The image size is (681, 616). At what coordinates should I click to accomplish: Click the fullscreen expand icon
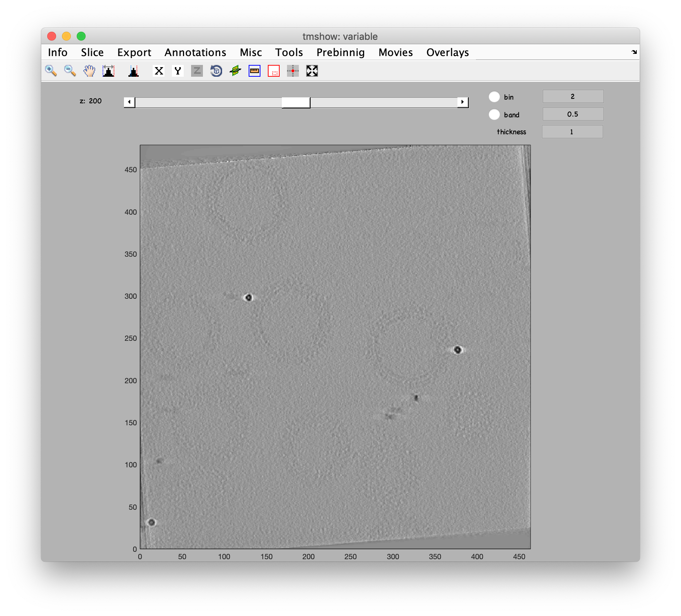(312, 71)
